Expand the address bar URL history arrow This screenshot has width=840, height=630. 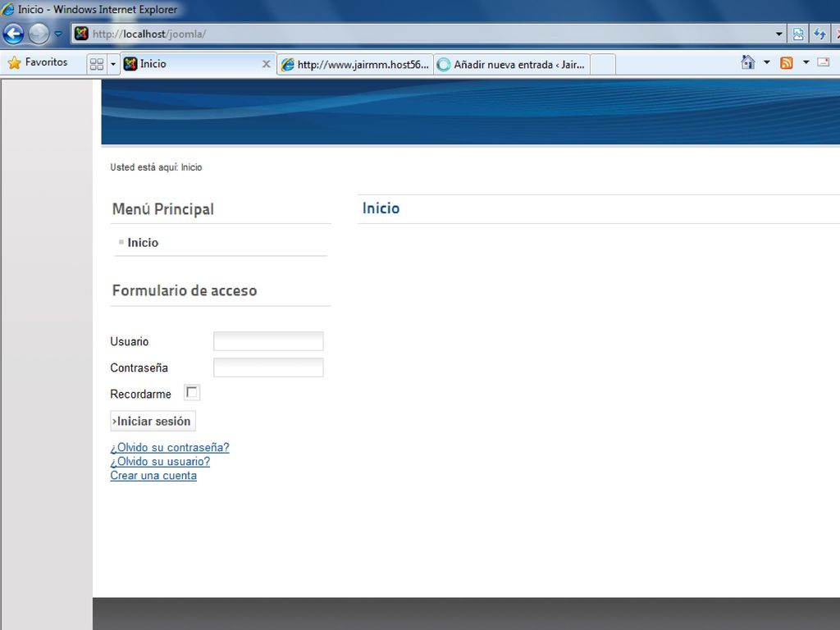779,34
